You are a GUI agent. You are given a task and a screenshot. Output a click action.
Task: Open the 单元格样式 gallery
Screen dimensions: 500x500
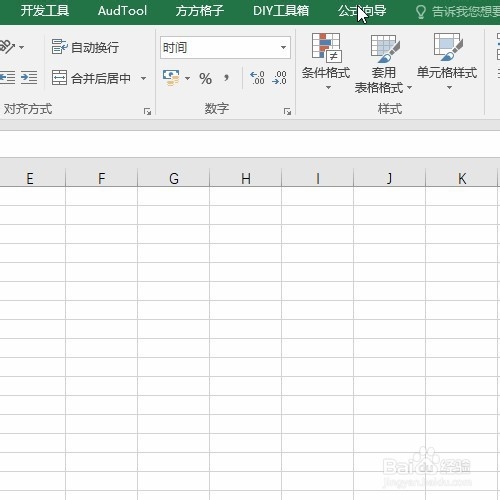[x=447, y=62]
